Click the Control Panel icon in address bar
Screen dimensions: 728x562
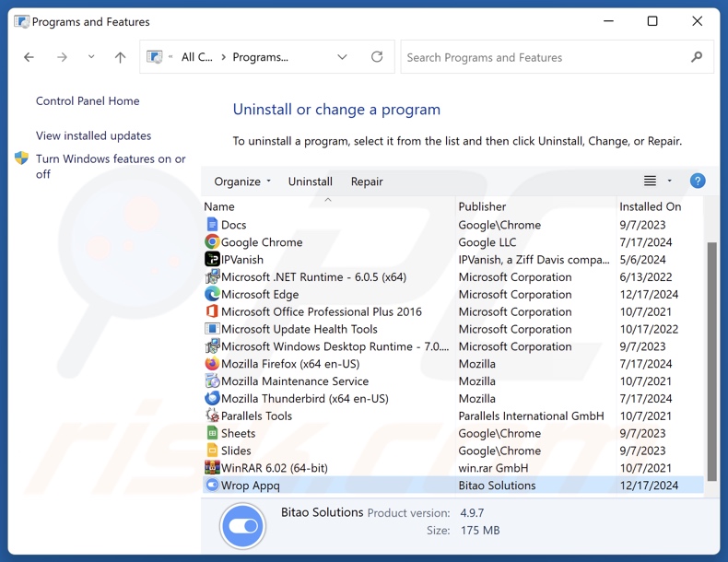pos(155,56)
